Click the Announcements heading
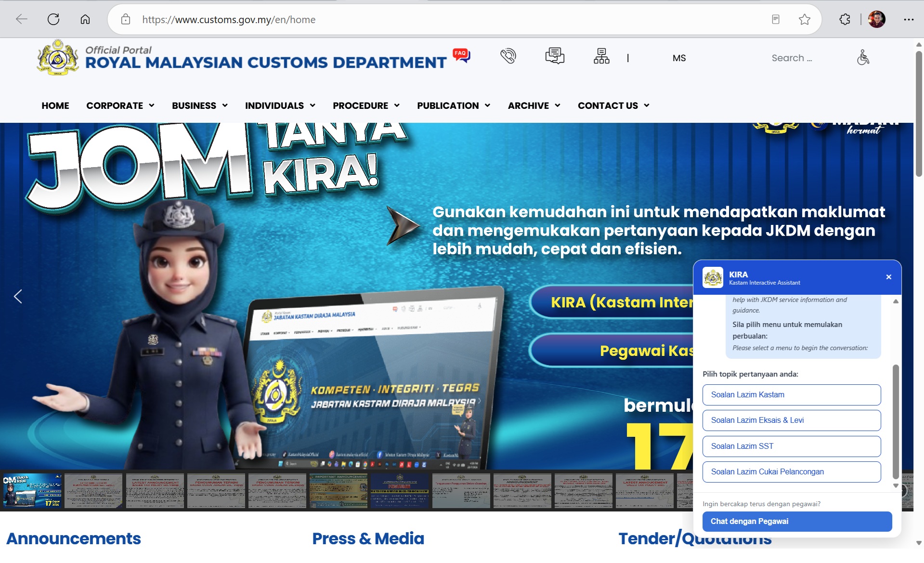The image size is (924, 563). pyautogui.click(x=74, y=538)
